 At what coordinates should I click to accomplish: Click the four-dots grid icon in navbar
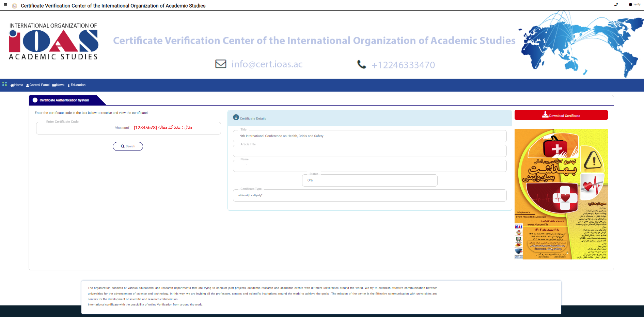coord(4,84)
